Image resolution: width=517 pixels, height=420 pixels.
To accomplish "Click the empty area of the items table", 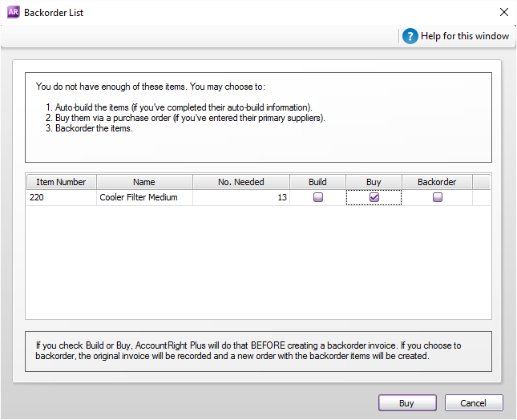I will coord(256,265).
